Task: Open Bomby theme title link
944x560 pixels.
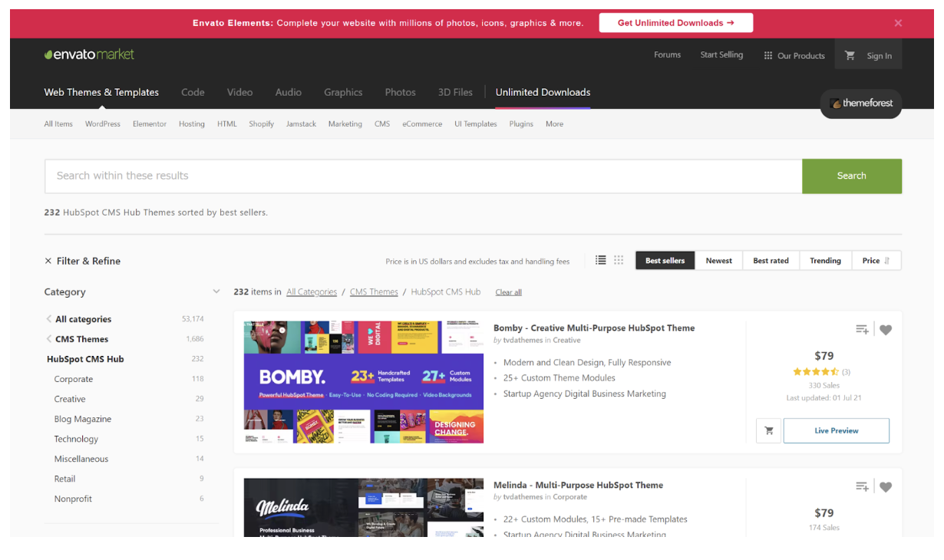Action: 594,328
